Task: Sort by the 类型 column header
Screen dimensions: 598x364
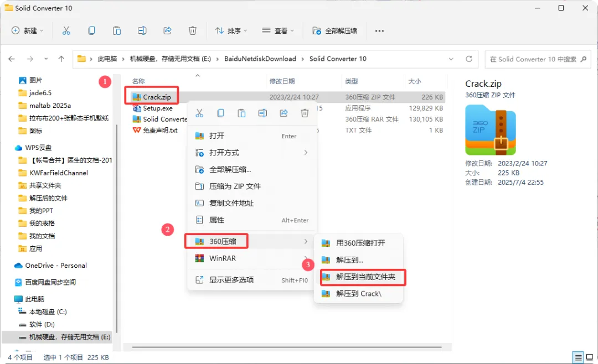Action: pyautogui.click(x=351, y=81)
